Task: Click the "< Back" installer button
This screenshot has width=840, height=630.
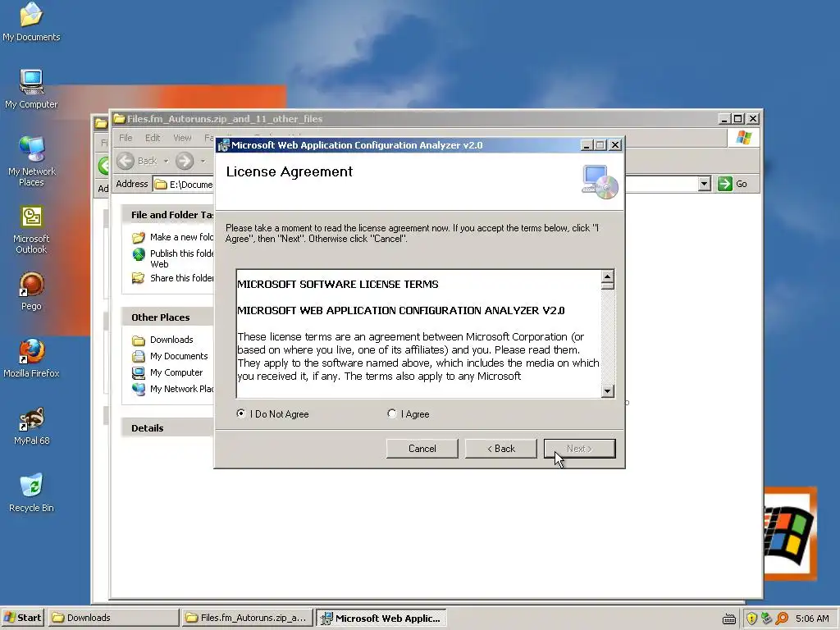Action: pyautogui.click(x=501, y=449)
